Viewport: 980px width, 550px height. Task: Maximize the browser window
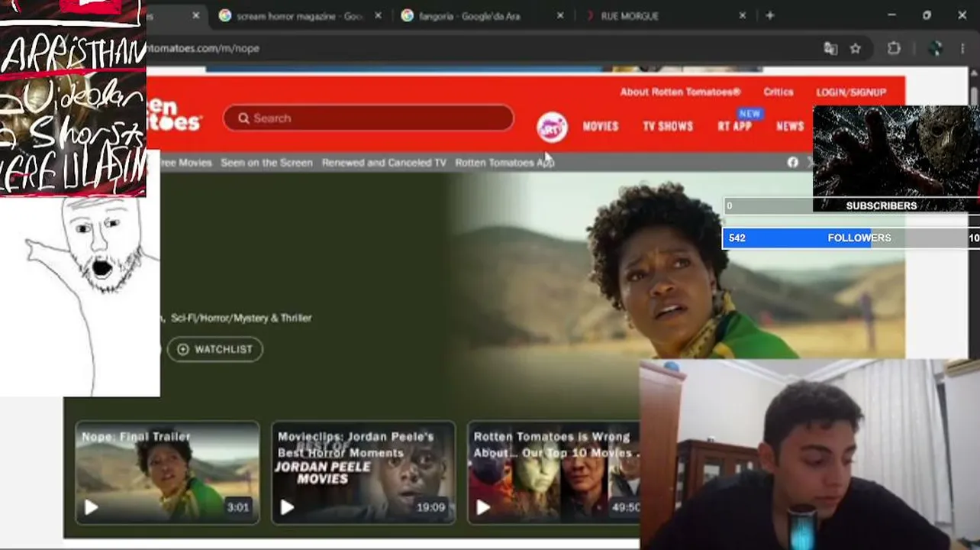[x=927, y=15]
